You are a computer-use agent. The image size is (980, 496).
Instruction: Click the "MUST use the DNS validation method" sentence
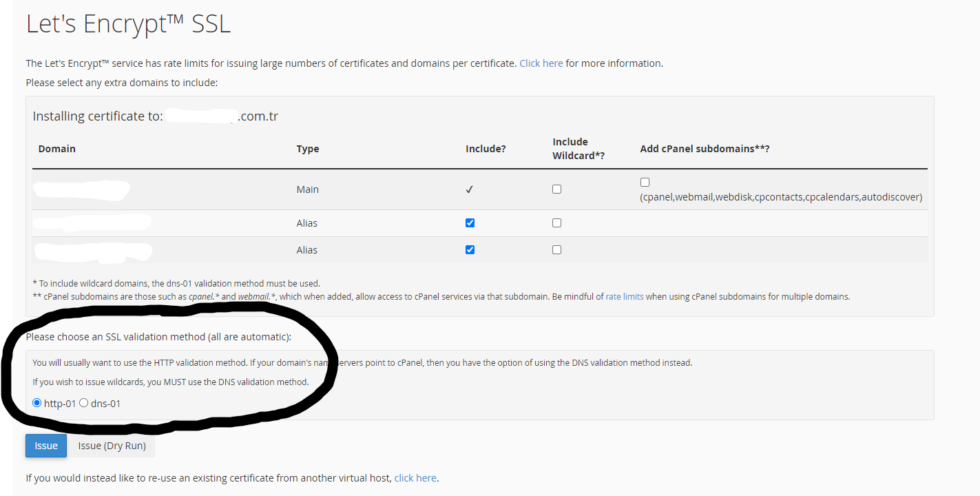click(x=171, y=382)
